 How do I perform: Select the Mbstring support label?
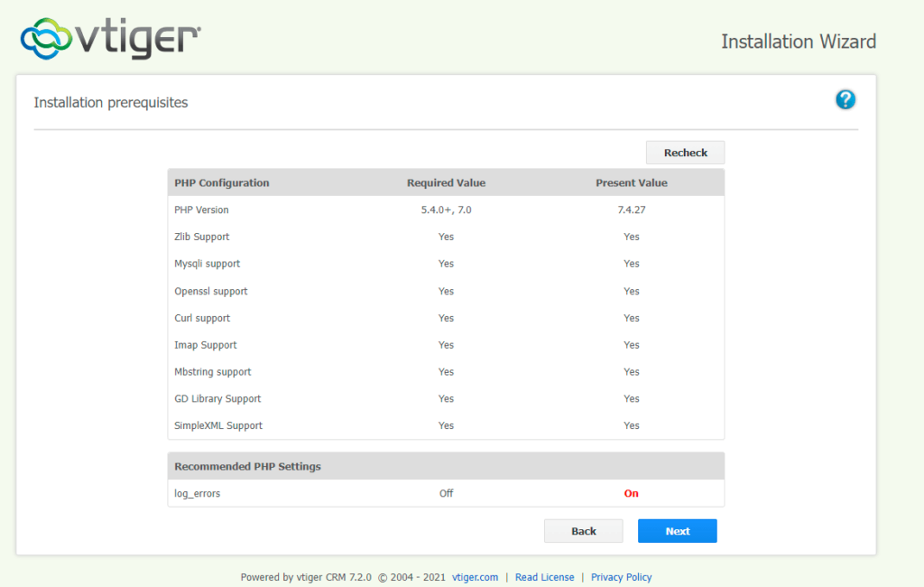coord(213,372)
